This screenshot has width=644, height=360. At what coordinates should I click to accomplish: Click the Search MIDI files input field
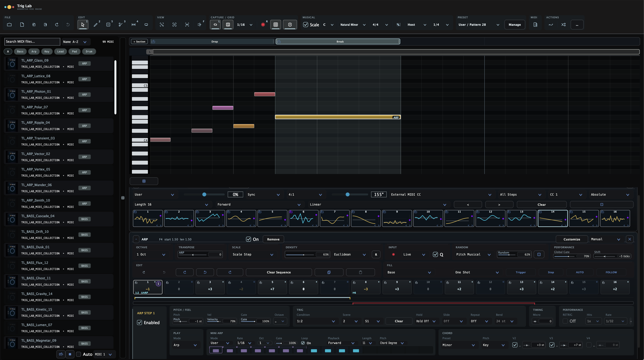click(x=32, y=41)
